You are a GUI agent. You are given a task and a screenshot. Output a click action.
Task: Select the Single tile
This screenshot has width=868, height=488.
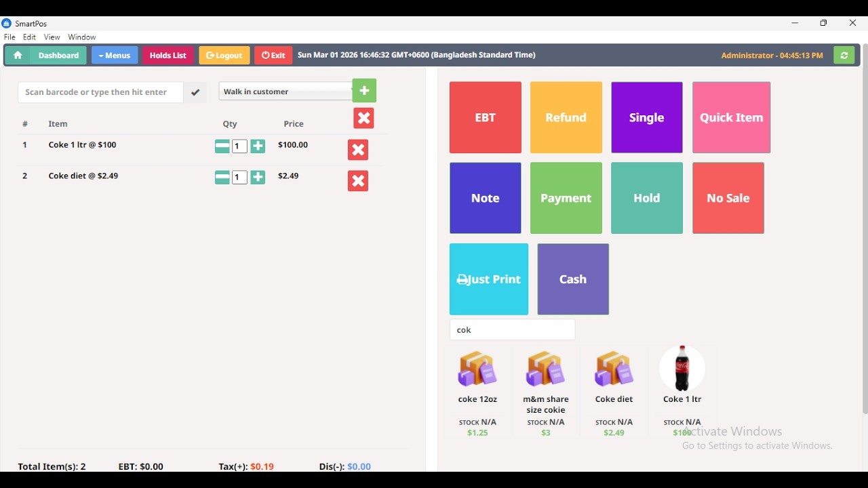(647, 118)
